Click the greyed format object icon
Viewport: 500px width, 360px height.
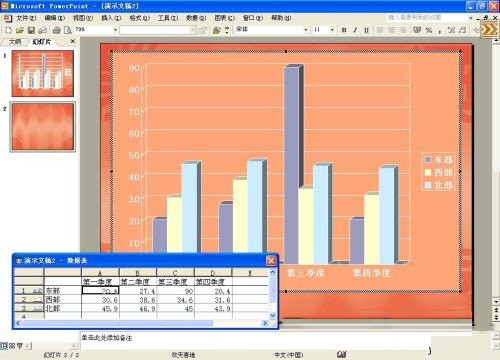click(203, 30)
